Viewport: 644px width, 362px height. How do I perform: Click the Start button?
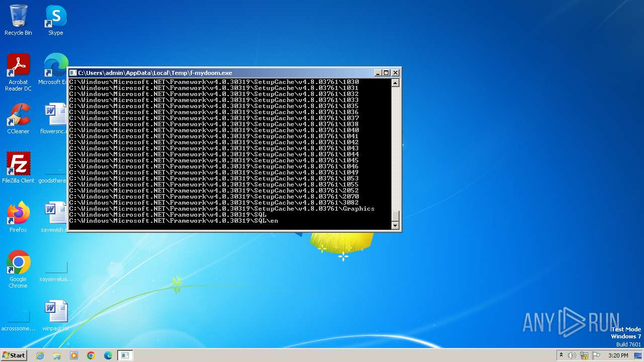(x=14, y=355)
